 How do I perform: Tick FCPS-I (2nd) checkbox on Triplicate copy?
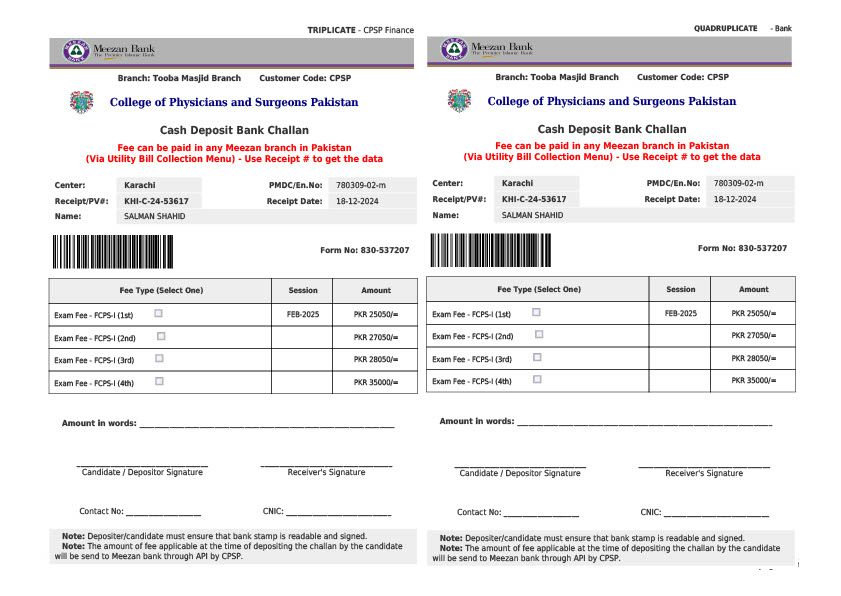160,336
